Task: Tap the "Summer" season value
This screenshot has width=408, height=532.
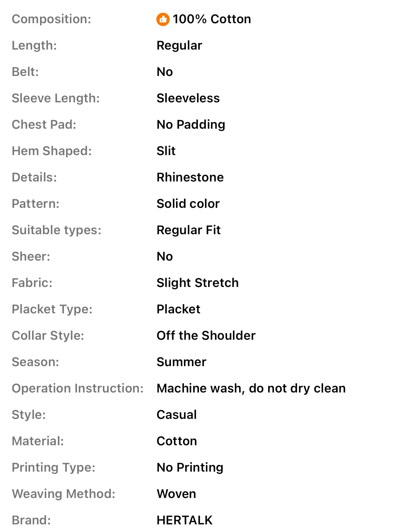Action: click(x=181, y=362)
